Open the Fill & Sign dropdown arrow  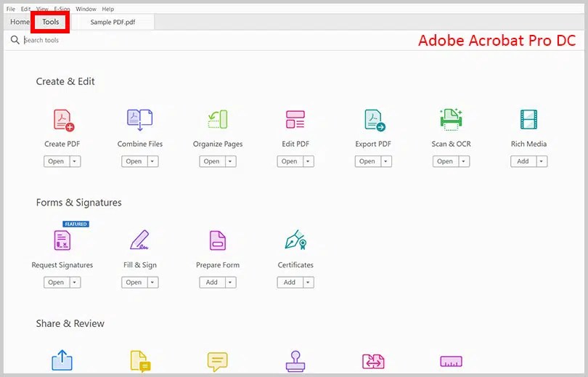pyautogui.click(x=152, y=282)
